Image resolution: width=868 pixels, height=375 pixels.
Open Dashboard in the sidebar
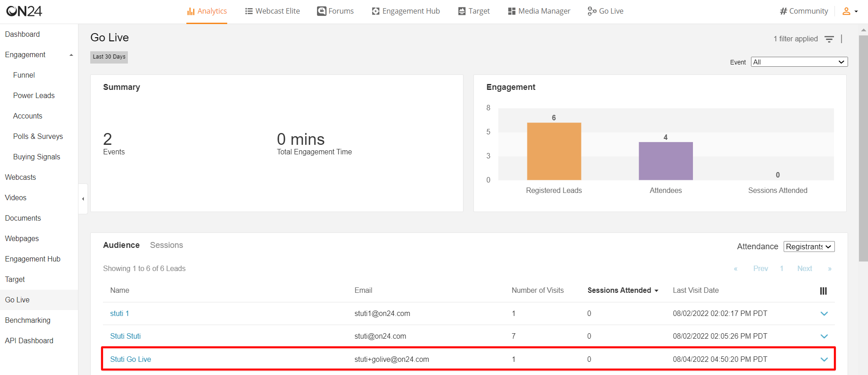click(22, 34)
